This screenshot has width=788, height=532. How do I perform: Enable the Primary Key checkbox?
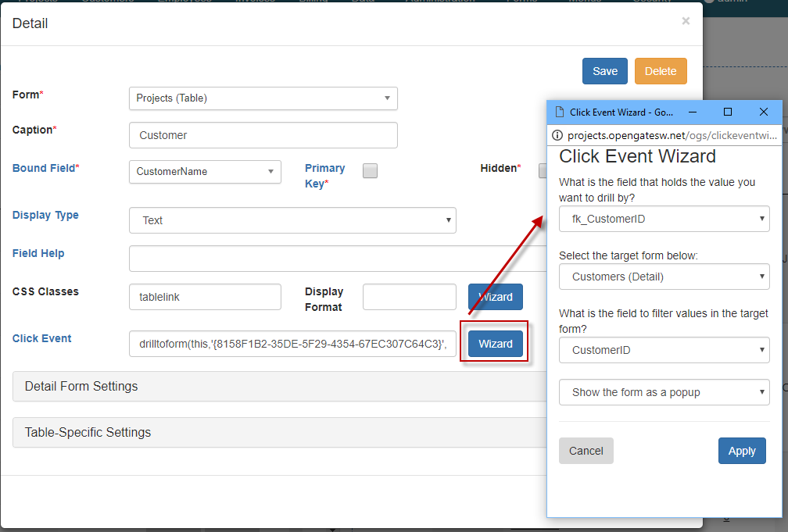(x=369, y=170)
